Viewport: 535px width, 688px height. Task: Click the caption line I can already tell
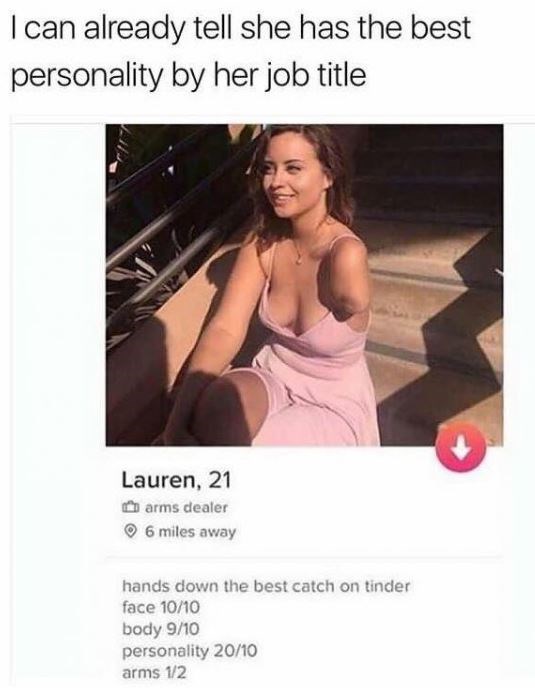(241, 29)
